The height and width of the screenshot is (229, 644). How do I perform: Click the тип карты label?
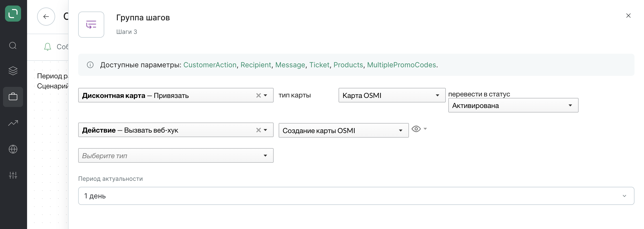click(x=295, y=95)
